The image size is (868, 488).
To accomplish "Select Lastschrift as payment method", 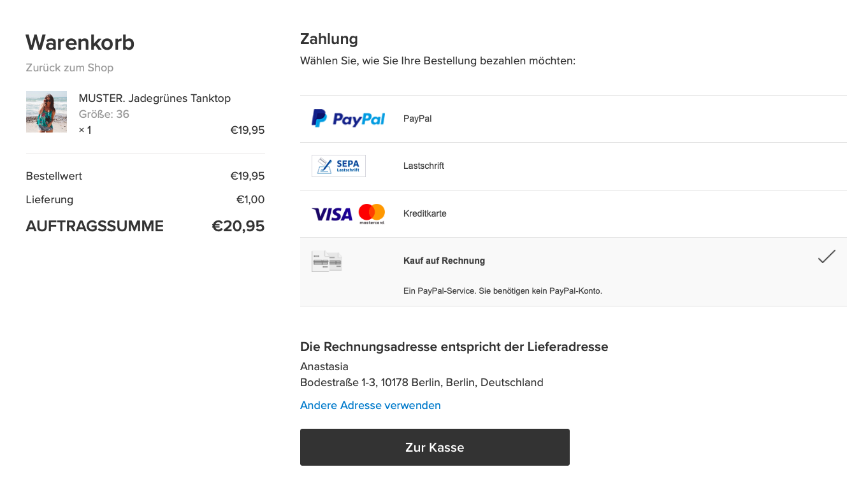I will tap(424, 166).
